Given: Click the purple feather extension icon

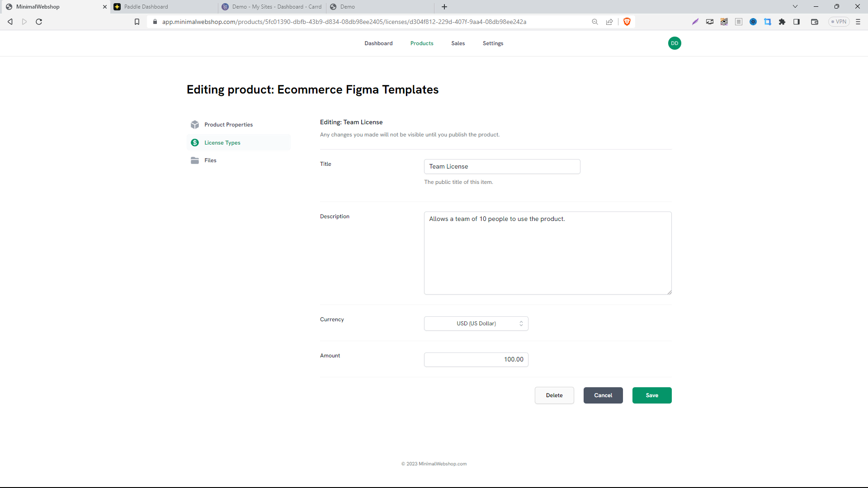Looking at the screenshot, I should point(695,22).
